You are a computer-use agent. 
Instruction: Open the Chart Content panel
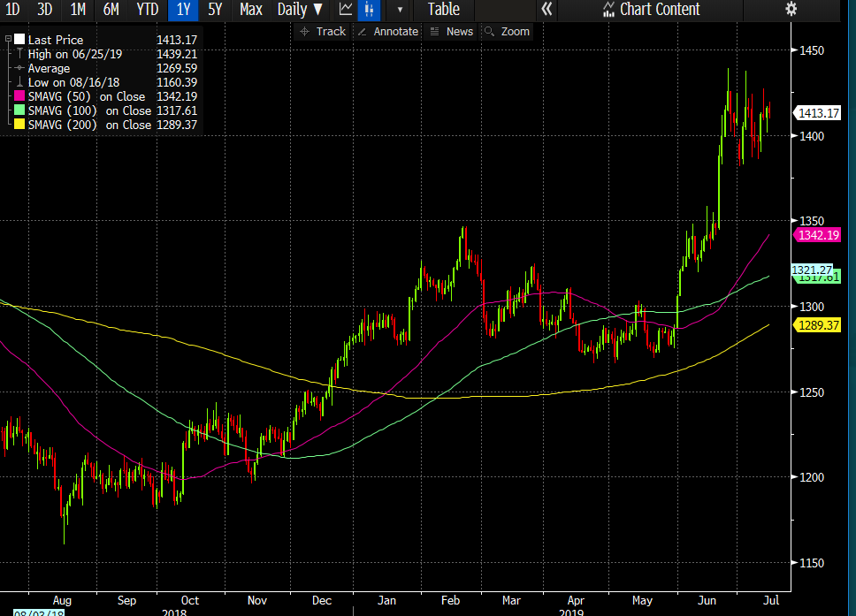650,10
